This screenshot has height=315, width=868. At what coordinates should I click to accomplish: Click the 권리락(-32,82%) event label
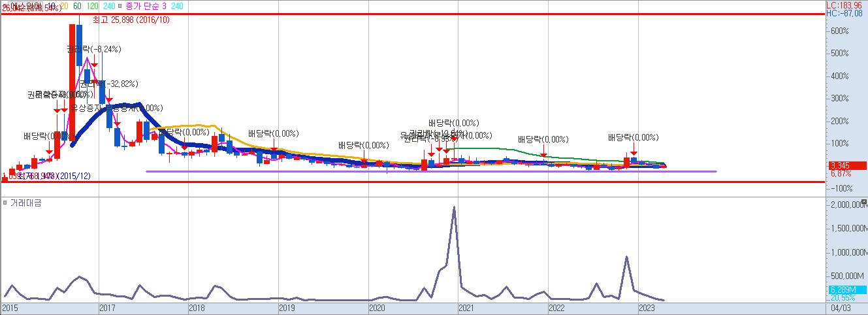coord(108,84)
